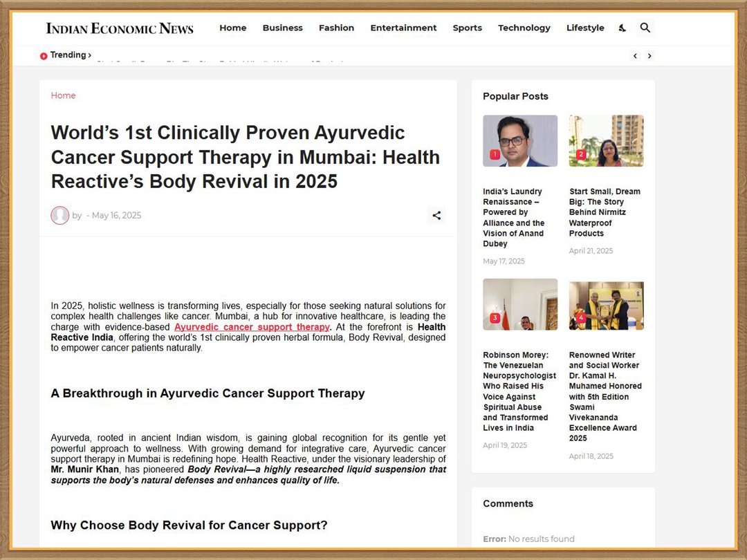The height and width of the screenshot is (560, 747).
Task: Open the Ayurvedic cancer support therapy link
Action: point(252,327)
